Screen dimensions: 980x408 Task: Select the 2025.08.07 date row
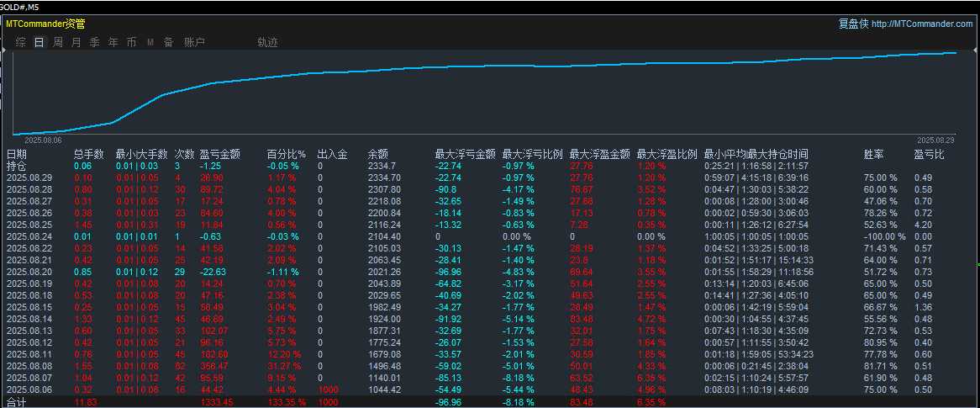tap(29, 378)
